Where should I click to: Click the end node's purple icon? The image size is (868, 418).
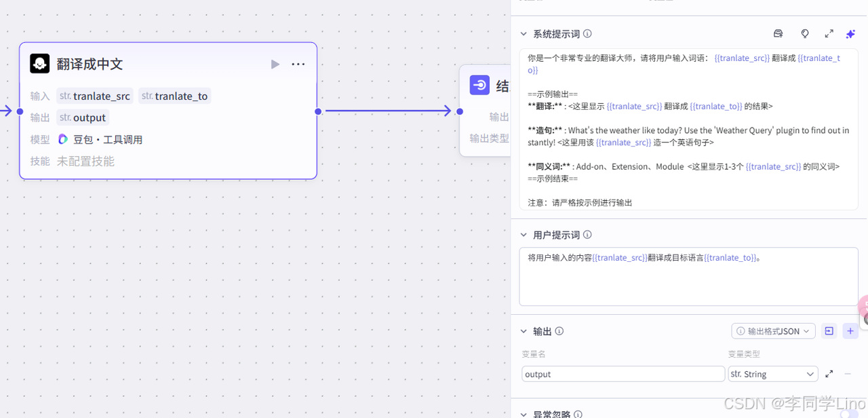point(479,85)
